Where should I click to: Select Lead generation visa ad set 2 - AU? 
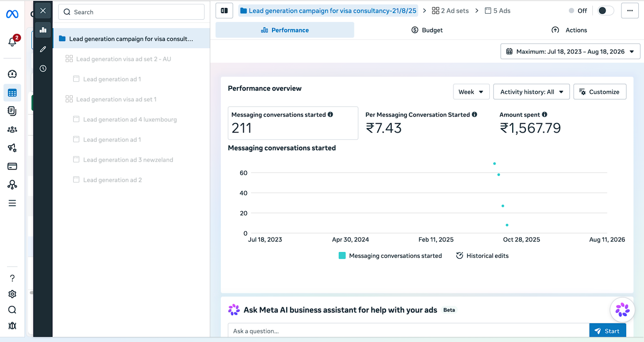click(x=123, y=59)
